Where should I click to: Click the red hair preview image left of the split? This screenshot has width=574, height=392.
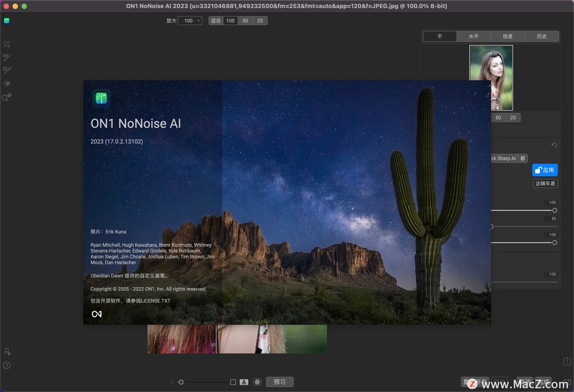point(181,339)
